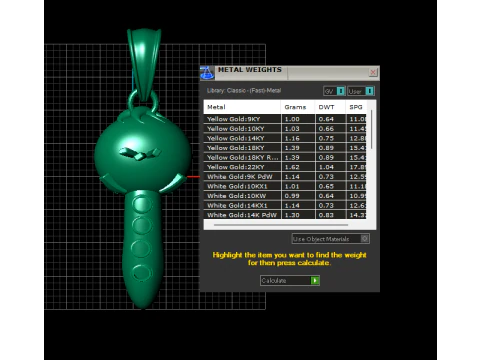
Task: Select the White Gold:9K PdW row
Action: 285,177
